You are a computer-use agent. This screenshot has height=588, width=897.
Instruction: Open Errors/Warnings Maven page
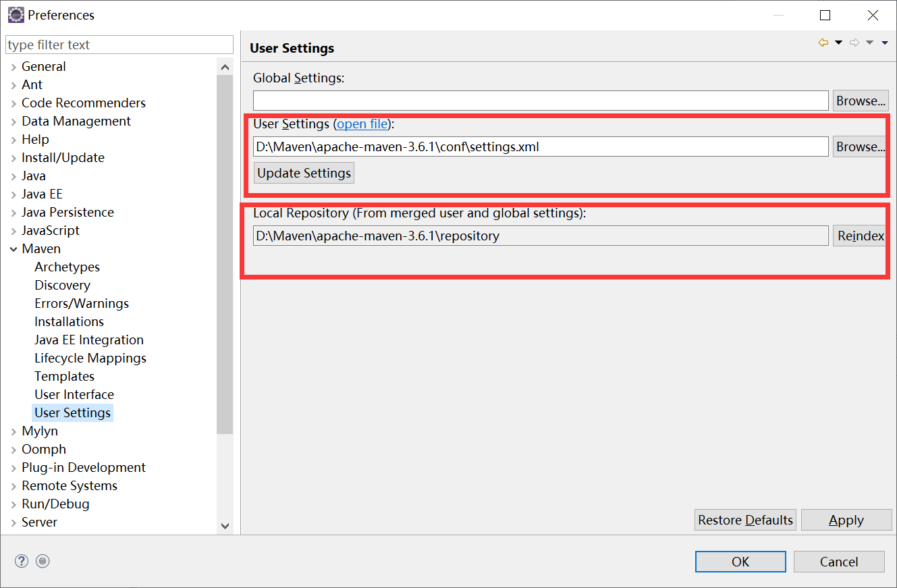click(x=82, y=303)
